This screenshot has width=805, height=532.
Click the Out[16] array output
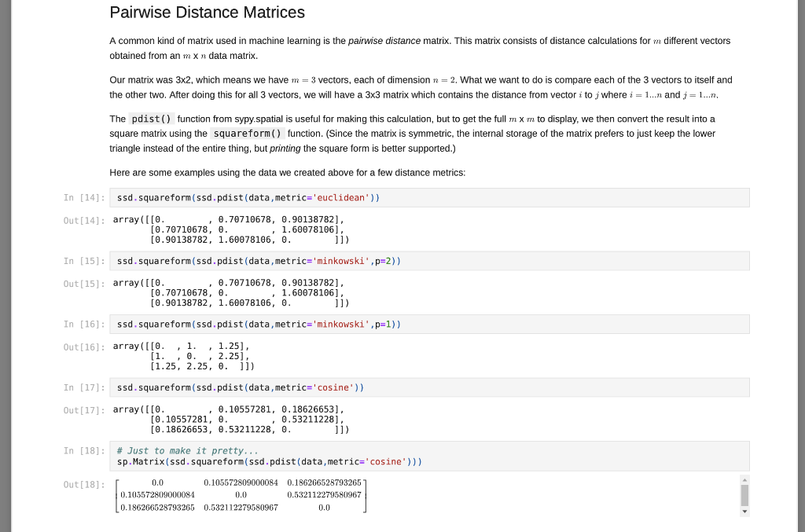[x=183, y=355]
